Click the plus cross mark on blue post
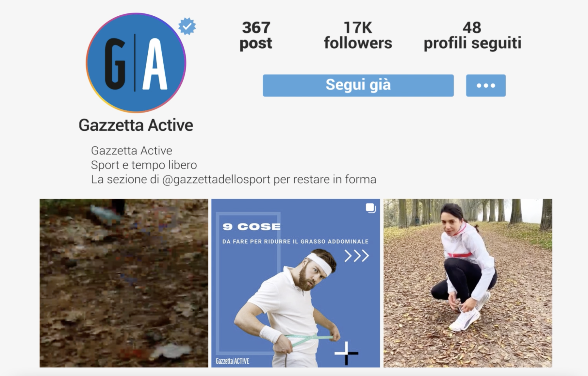Image resolution: width=588 pixels, height=376 pixels. coord(346,353)
